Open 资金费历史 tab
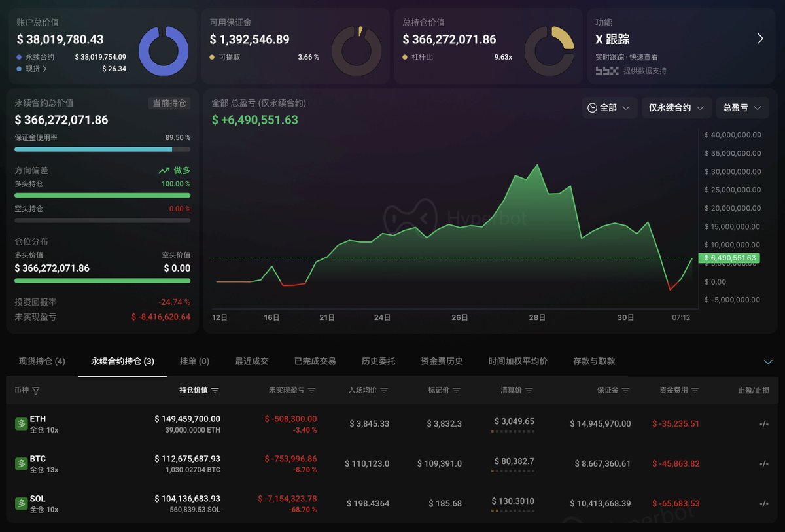785x532 pixels. (x=442, y=361)
